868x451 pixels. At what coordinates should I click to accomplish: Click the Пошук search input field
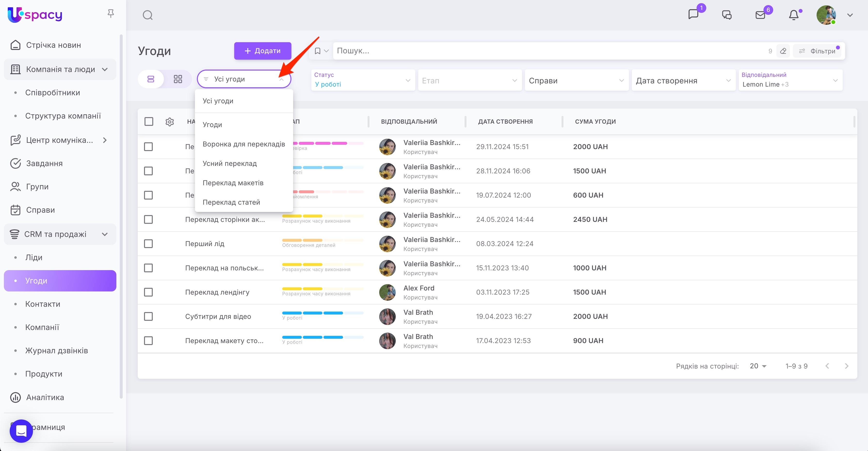click(x=539, y=51)
